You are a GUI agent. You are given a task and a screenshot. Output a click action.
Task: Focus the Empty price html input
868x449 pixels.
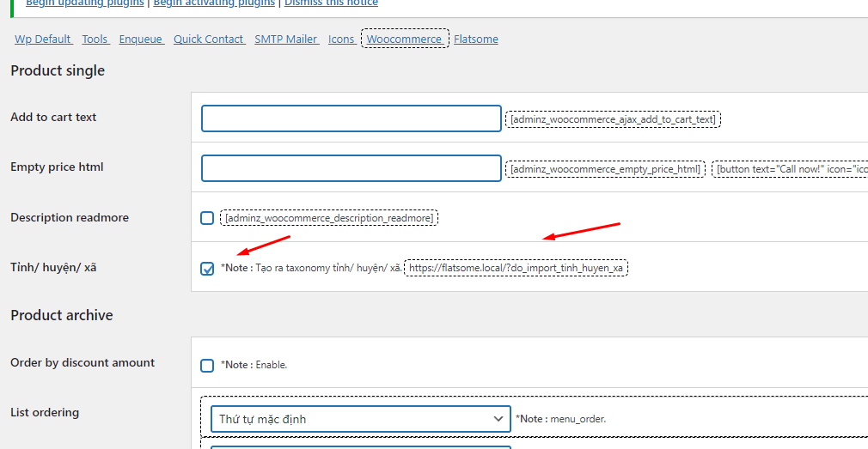[x=351, y=168]
